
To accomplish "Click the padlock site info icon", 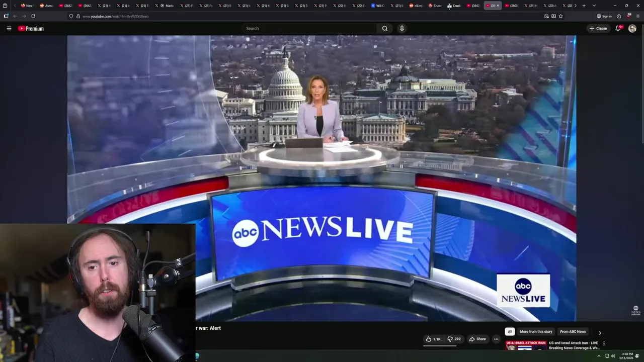I will (x=78, y=16).
